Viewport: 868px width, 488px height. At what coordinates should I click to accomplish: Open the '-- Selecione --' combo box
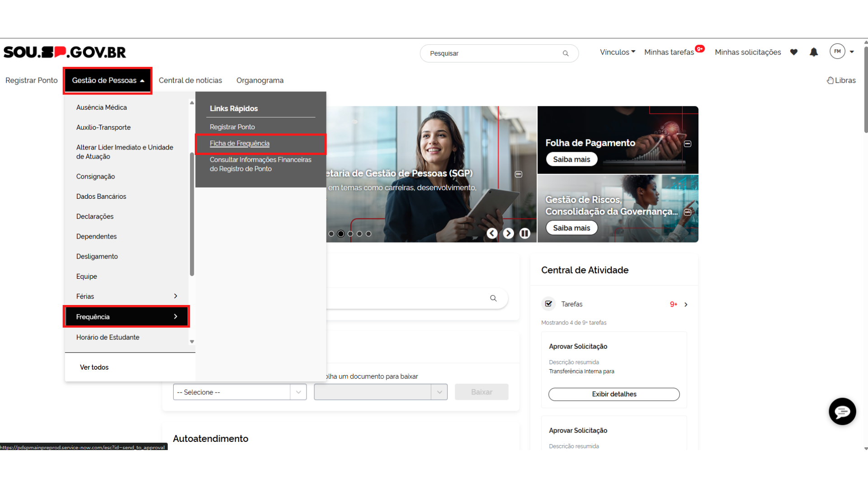[x=240, y=392]
